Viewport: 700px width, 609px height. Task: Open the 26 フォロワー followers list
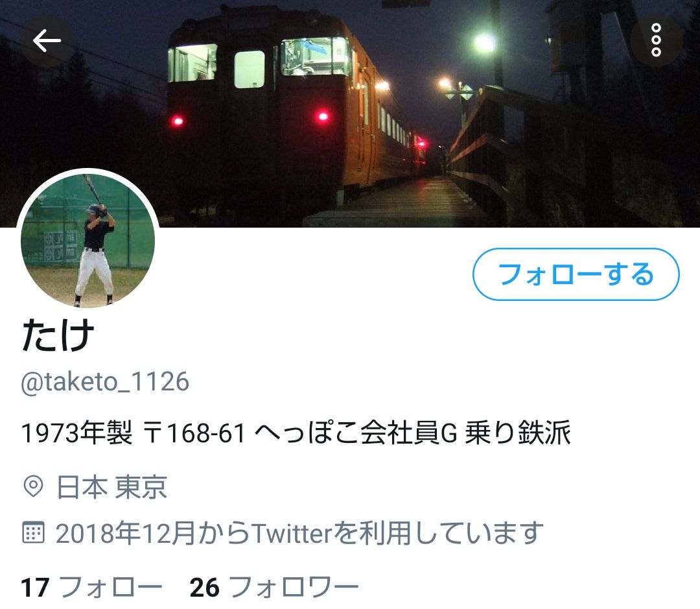coord(274,587)
